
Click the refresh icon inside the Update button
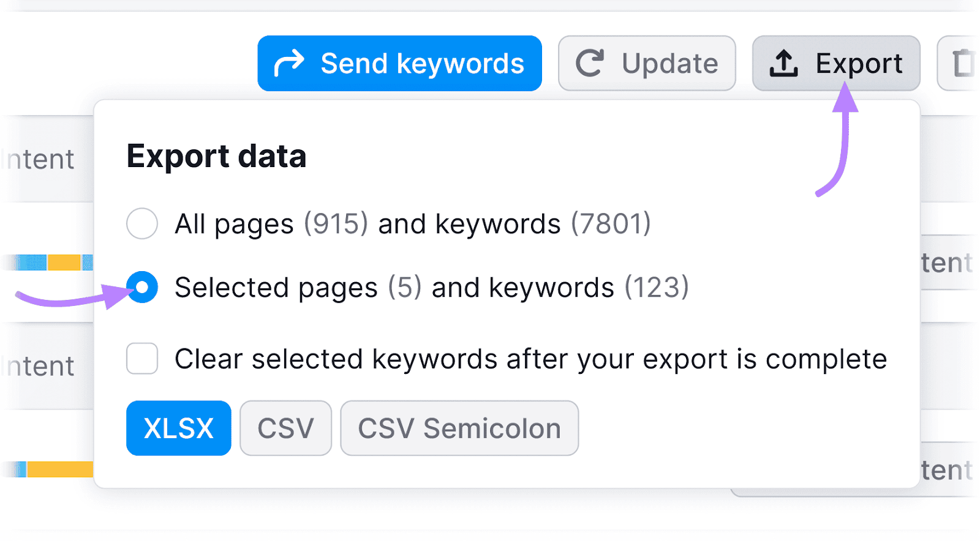tap(589, 62)
